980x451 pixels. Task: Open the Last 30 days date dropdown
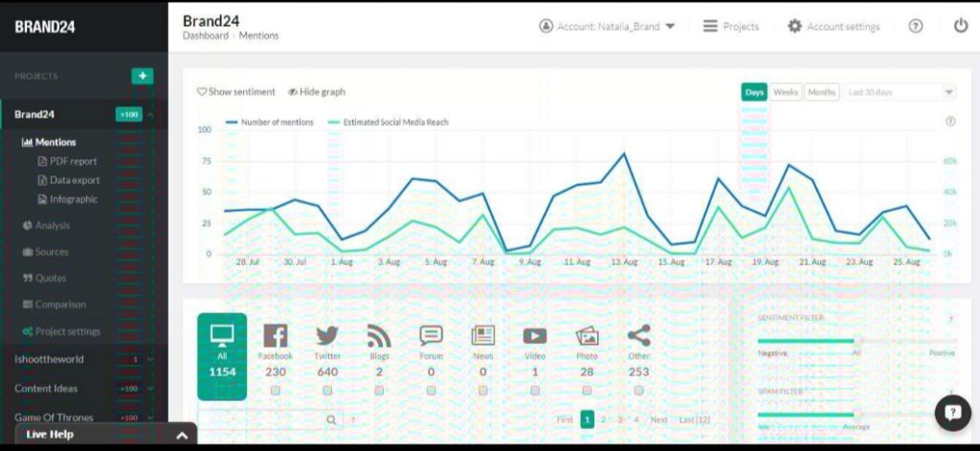click(900, 92)
